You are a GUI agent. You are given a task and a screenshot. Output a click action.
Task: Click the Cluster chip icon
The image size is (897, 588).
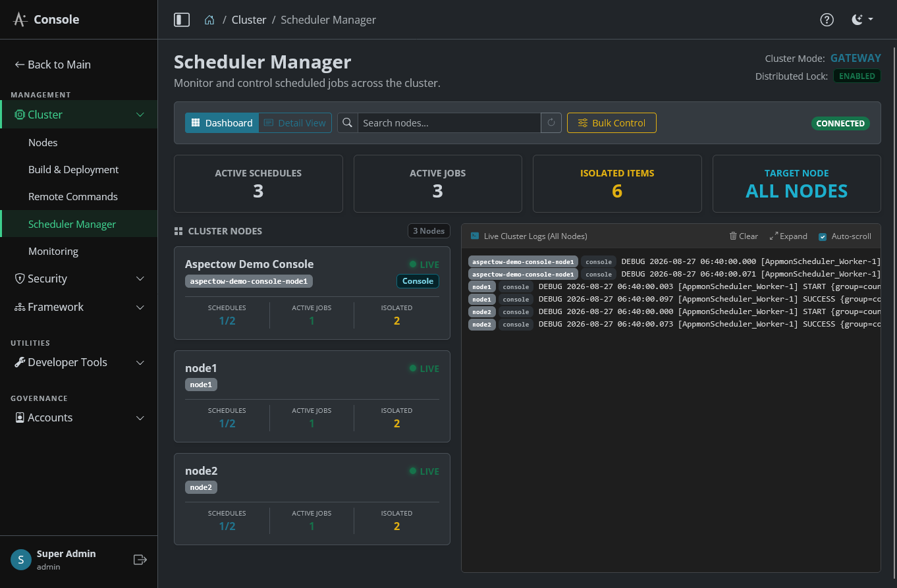click(x=20, y=115)
